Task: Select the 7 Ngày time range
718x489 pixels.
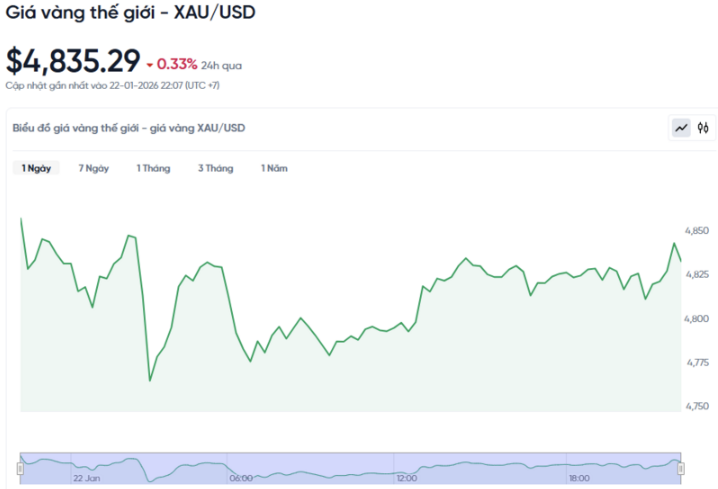Action: click(94, 168)
